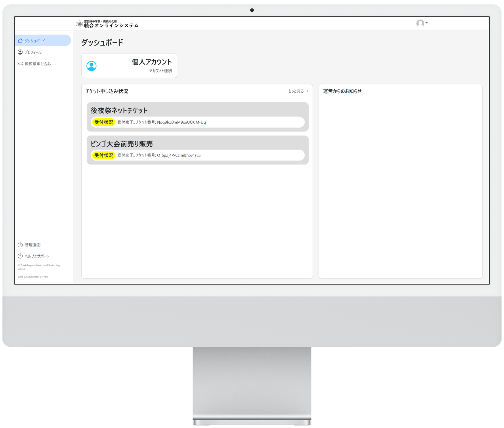Click the question mark icon beside ヘルプとサポート

(x=20, y=256)
